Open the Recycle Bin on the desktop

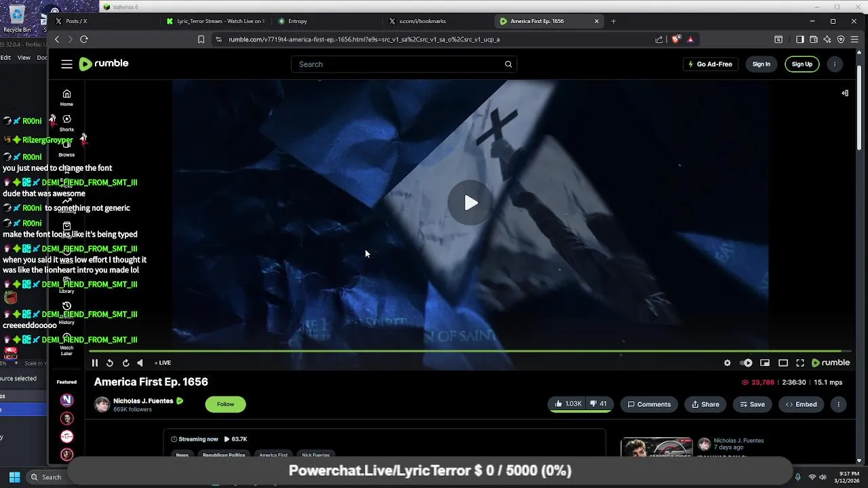(x=17, y=19)
